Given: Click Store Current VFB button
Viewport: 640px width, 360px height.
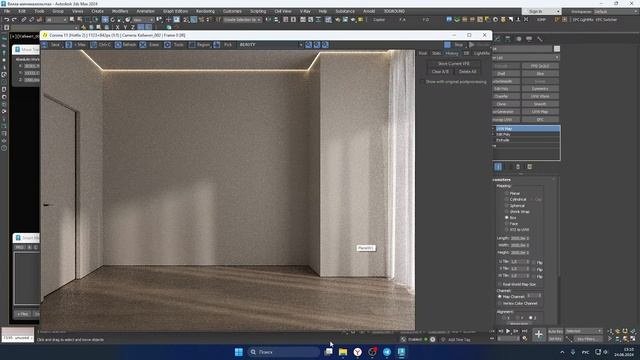Looking at the screenshot, I should pos(454,64).
